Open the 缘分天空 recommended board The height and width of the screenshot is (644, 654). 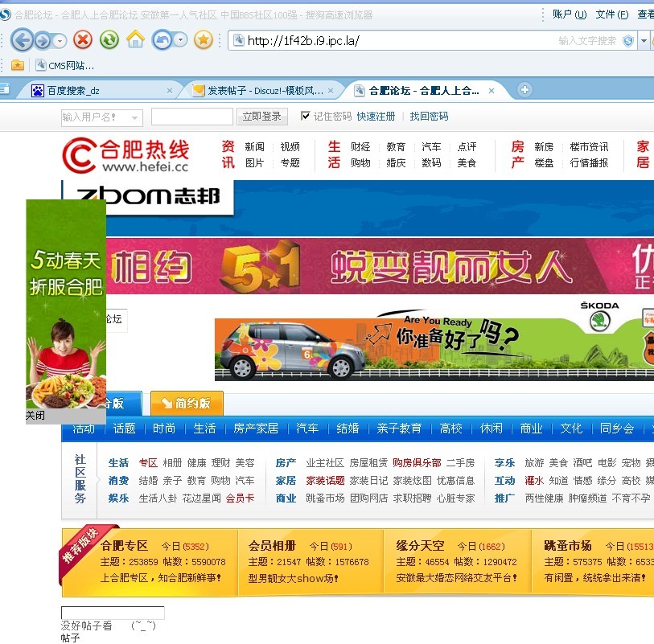(421, 546)
